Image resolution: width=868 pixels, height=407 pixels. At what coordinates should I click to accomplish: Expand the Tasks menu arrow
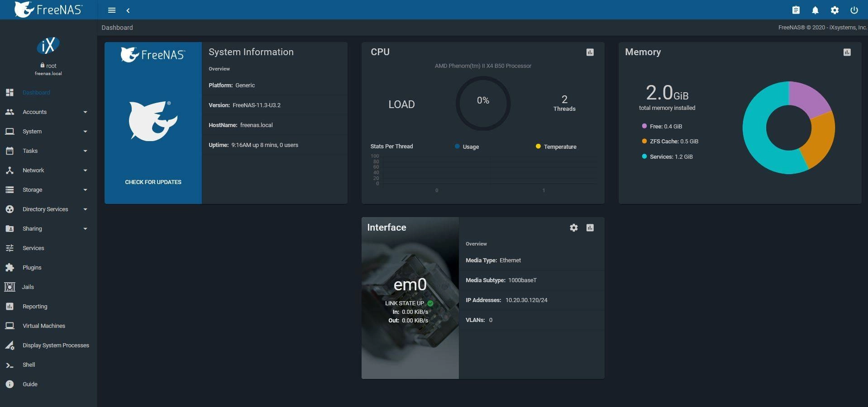(x=85, y=151)
